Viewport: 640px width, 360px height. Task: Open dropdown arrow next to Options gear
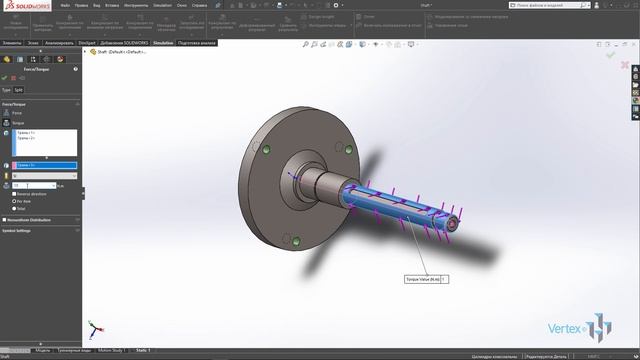pyautogui.click(x=342, y=5)
